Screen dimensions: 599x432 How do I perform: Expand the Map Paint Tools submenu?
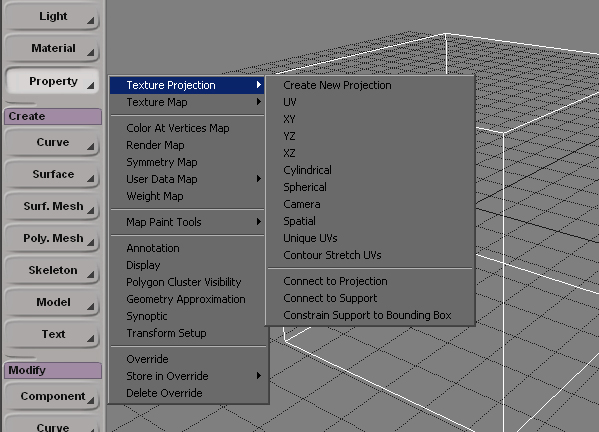click(187, 222)
